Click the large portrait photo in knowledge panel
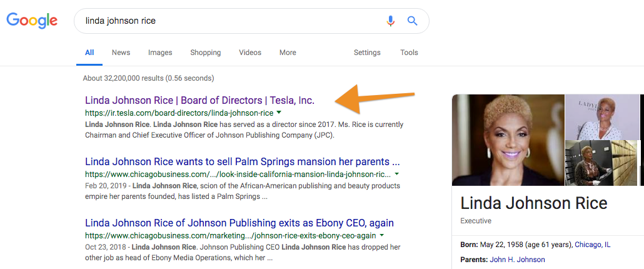Image resolution: width=644 pixels, height=269 pixels. click(x=508, y=140)
